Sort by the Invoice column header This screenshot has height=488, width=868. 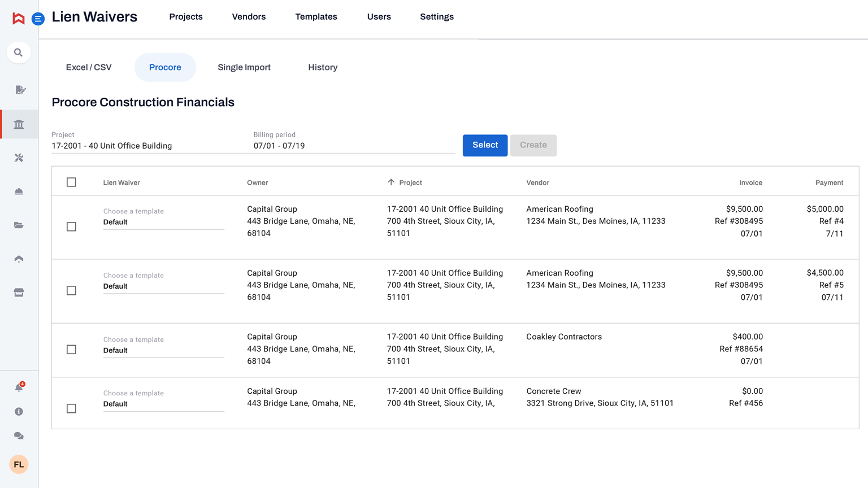tap(750, 182)
